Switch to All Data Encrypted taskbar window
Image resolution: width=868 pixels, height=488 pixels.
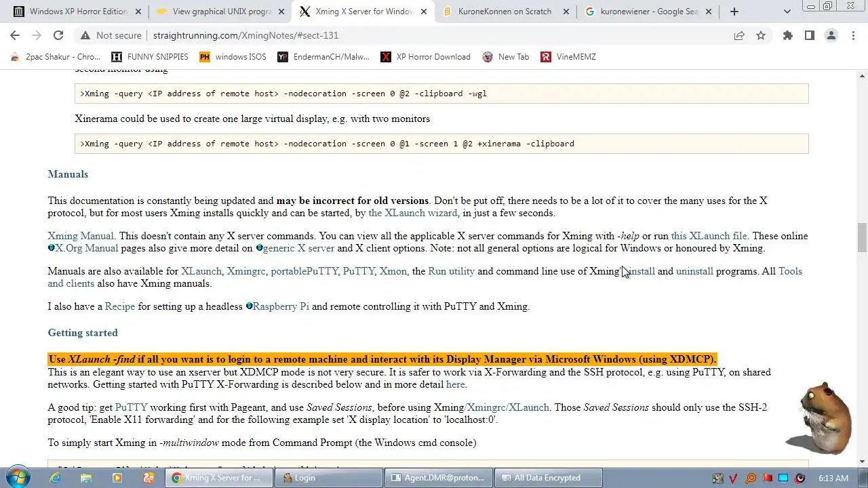(x=548, y=478)
